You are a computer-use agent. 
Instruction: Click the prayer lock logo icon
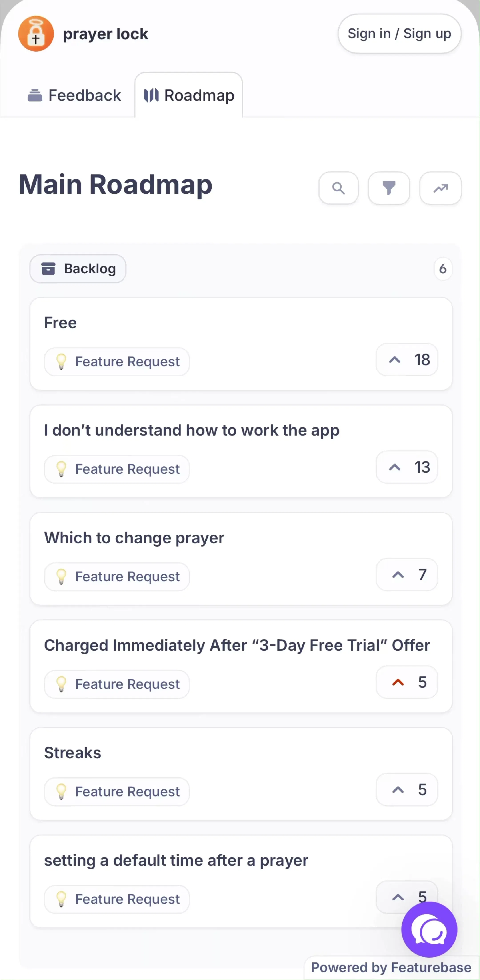36,34
